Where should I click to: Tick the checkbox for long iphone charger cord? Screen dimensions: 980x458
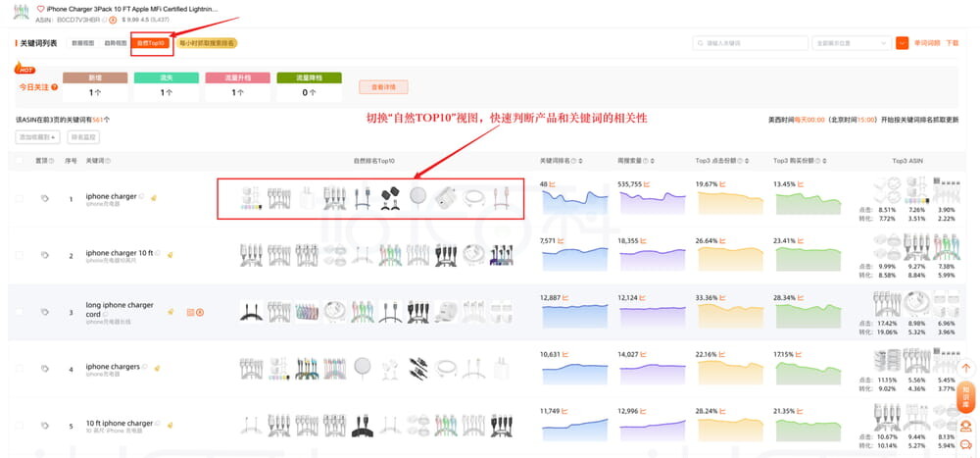(20, 312)
